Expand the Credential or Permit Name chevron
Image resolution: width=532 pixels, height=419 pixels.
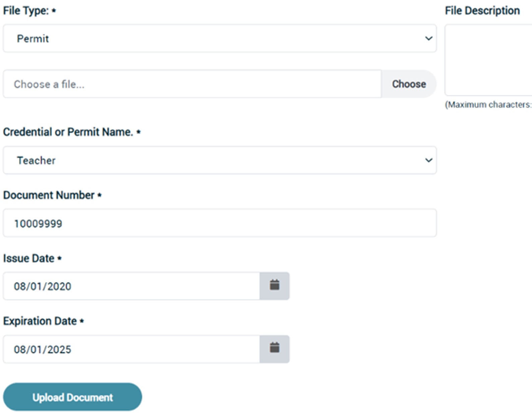coord(428,160)
